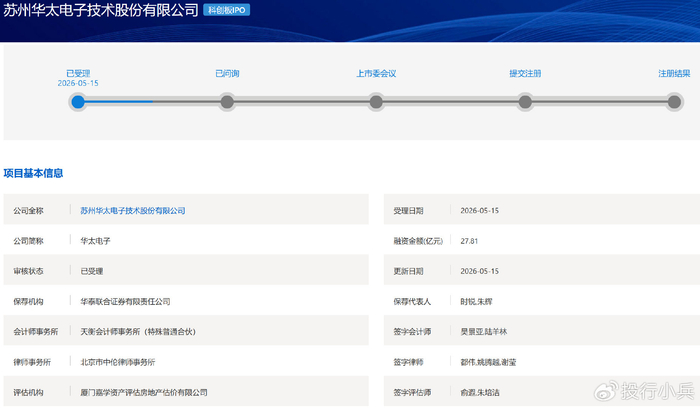The image size is (700, 408).
Task: Click the 签字会计师 field label
Action: coord(412,331)
